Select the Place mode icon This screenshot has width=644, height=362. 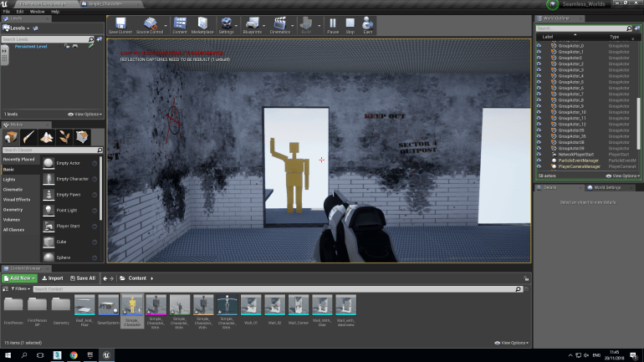click(x=11, y=137)
